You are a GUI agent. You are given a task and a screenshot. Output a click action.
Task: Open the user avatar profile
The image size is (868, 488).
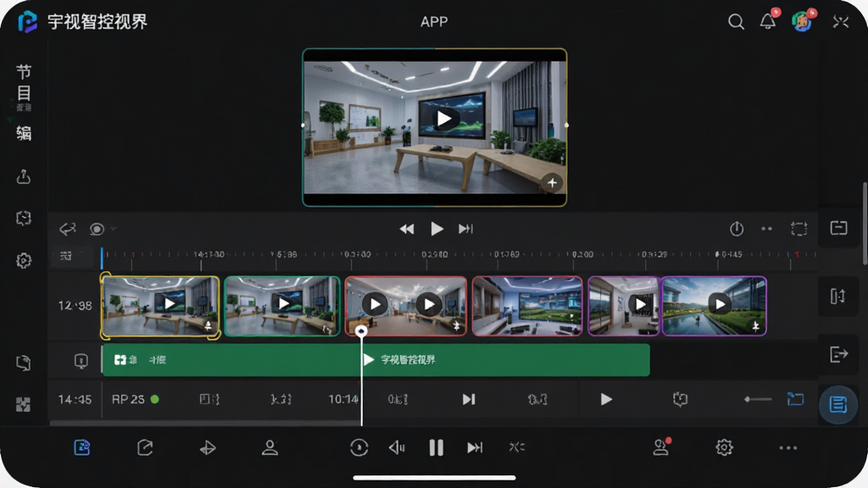[x=802, y=21]
